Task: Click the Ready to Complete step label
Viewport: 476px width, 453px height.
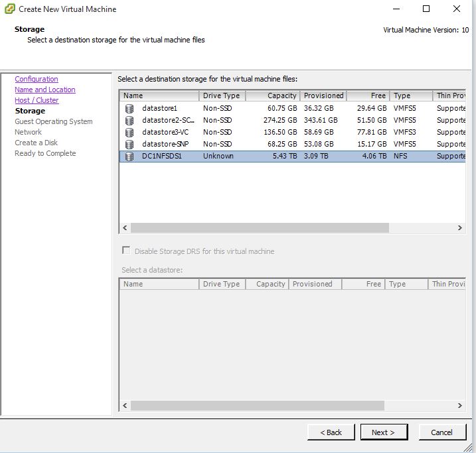Action: (45, 153)
